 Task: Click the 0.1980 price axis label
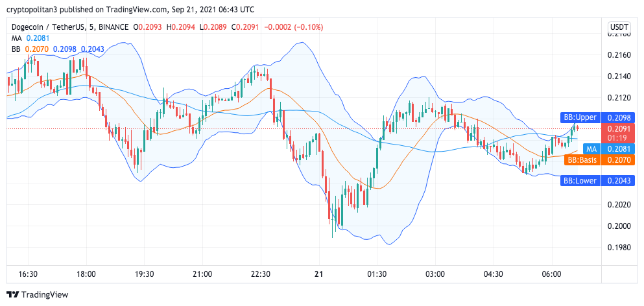617,247
